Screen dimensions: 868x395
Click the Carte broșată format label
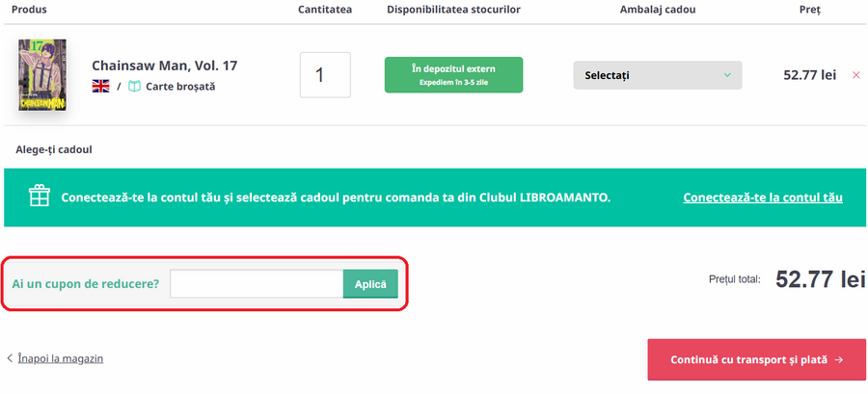coord(180,87)
